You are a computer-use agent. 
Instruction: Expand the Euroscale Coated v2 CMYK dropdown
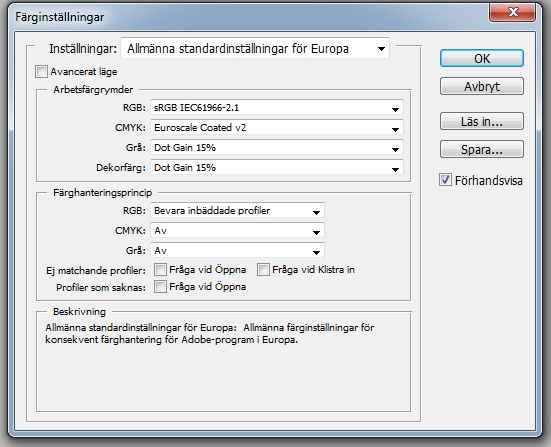click(277, 128)
